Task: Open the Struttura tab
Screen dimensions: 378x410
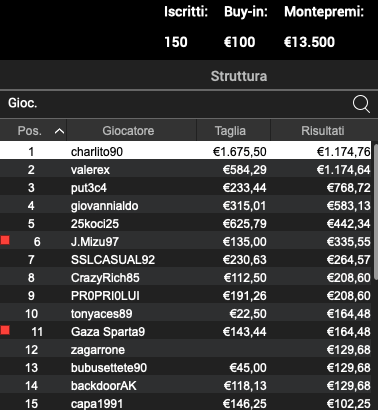Action: tap(239, 76)
